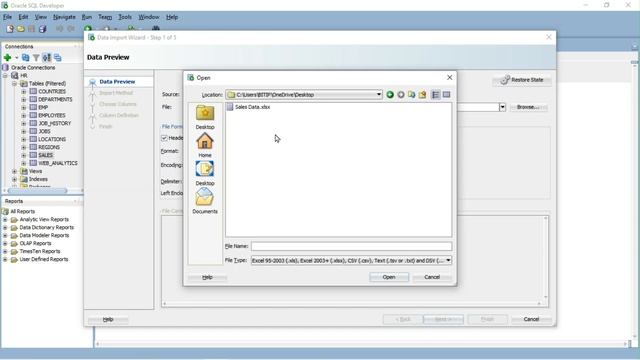Viewport: 640px width, 360px height.
Task: Select the DEPARTMENTS table
Action: coord(55,99)
